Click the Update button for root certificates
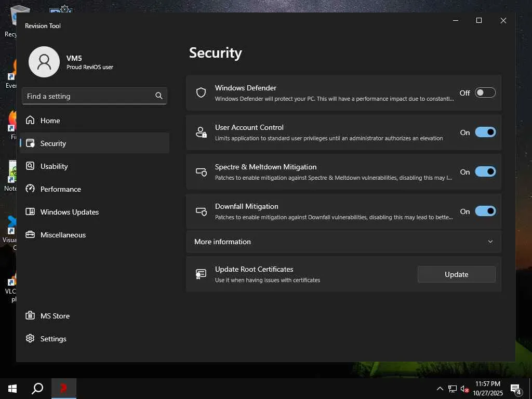 tap(456, 274)
